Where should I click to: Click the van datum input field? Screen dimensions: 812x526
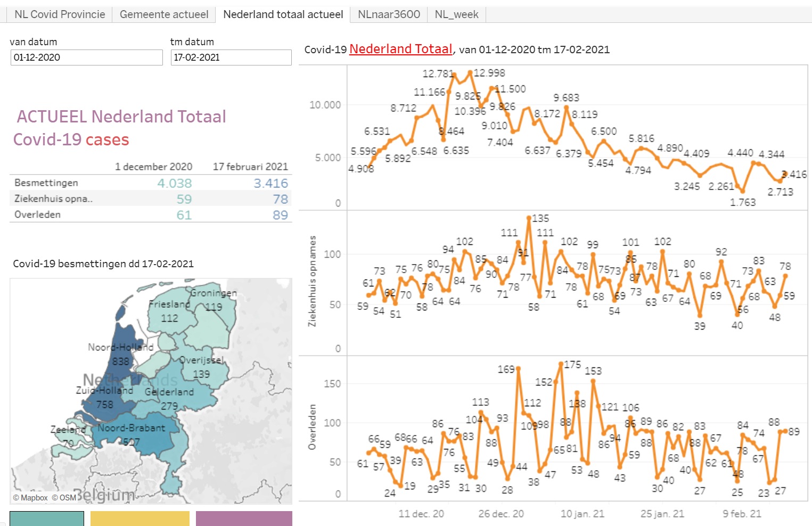86,57
